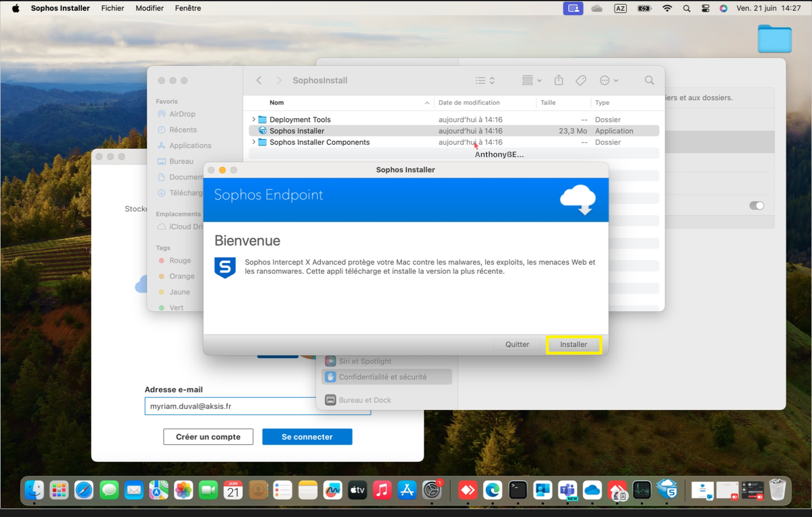Select the Sophos Installer application row
The width and height of the screenshot is (812, 517).
click(454, 131)
